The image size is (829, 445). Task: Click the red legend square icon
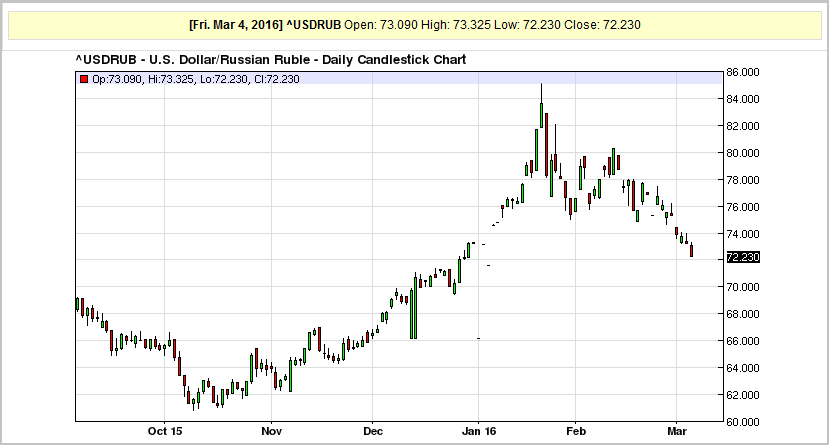pos(84,79)
